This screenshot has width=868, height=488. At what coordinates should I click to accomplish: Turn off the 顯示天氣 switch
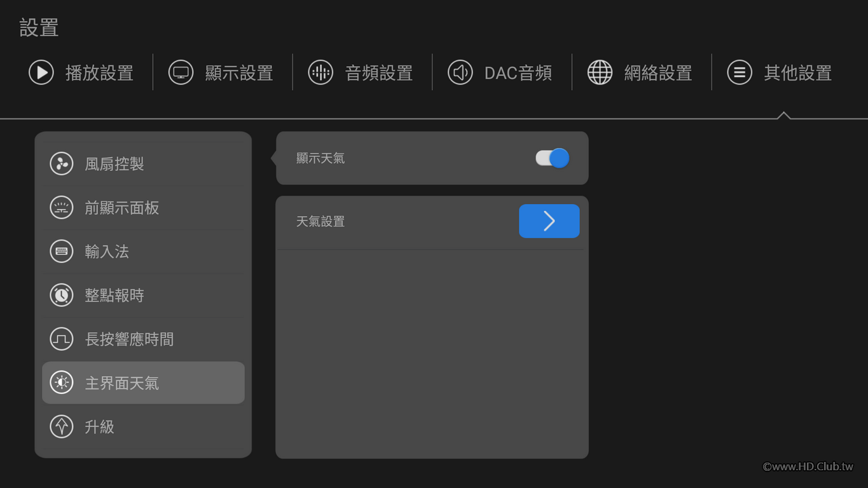(552, 158)
